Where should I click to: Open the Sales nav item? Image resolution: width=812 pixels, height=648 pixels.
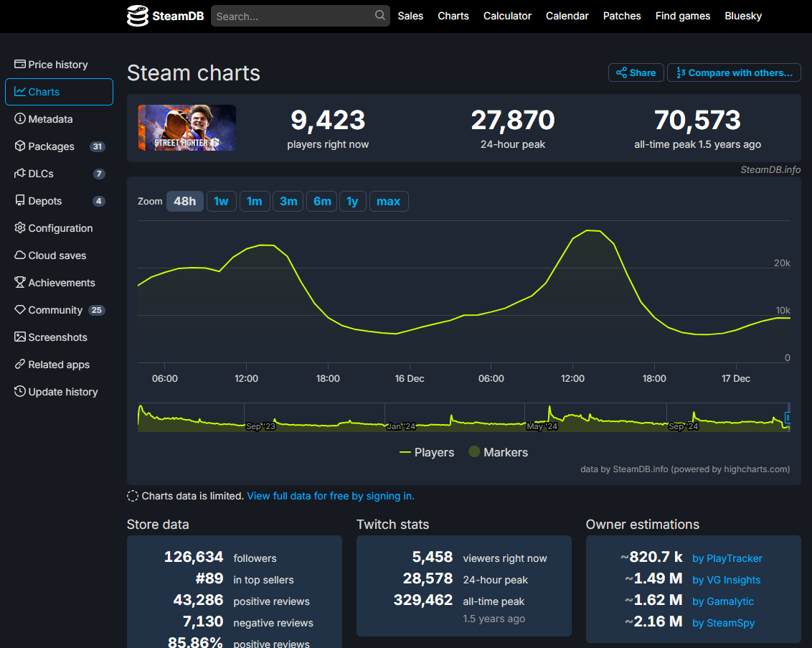(x=410, y=16)
